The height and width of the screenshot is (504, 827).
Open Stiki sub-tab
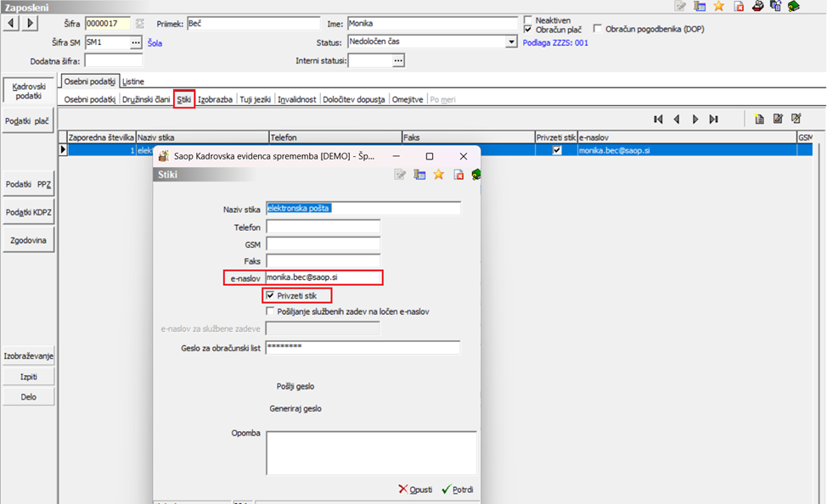click(184, 99)
